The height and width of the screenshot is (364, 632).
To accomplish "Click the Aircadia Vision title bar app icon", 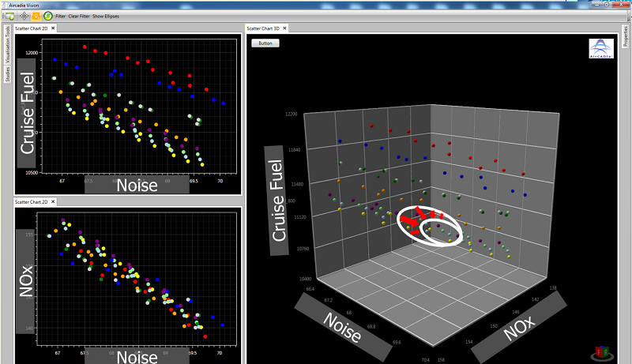I will tap(5, 4).
